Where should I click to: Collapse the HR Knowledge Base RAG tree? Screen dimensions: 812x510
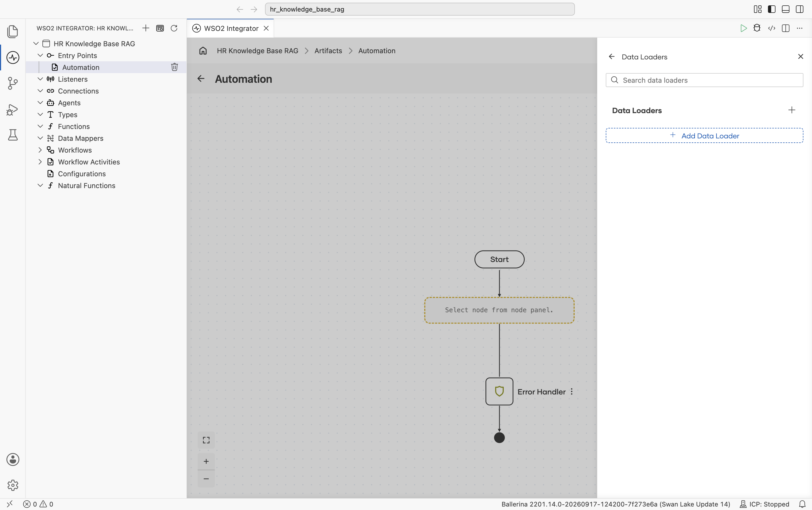click(36, 44)
